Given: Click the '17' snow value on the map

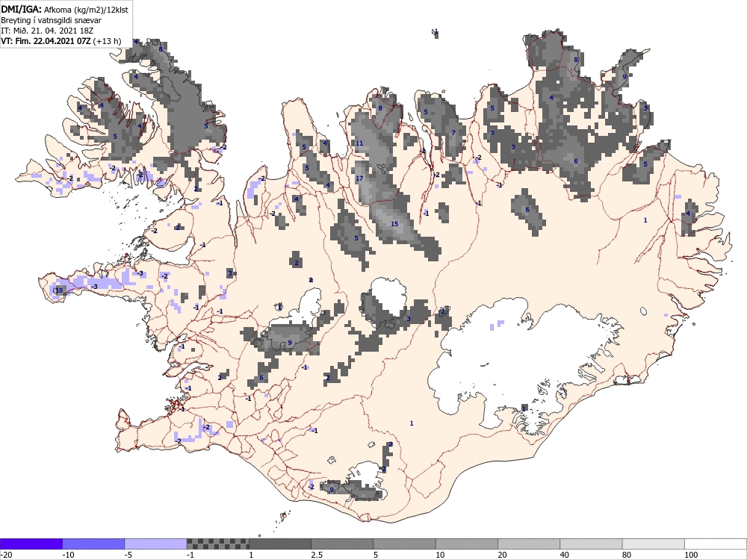Looking at the screenshot, I should [x=359, y=178].
